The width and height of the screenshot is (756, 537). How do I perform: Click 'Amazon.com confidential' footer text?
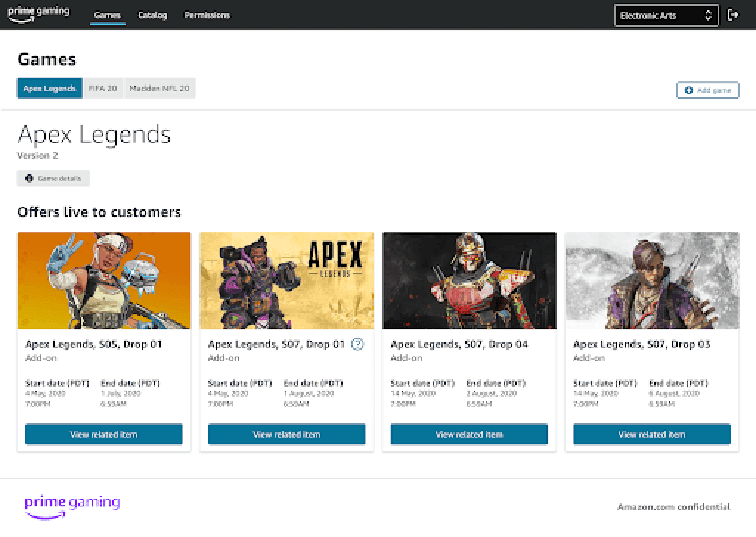click(x=673, y=507)
